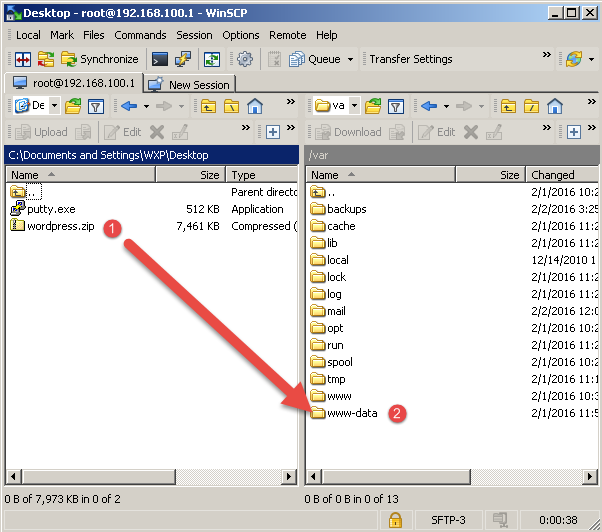Click the globe refresh icon at top right

574,59
